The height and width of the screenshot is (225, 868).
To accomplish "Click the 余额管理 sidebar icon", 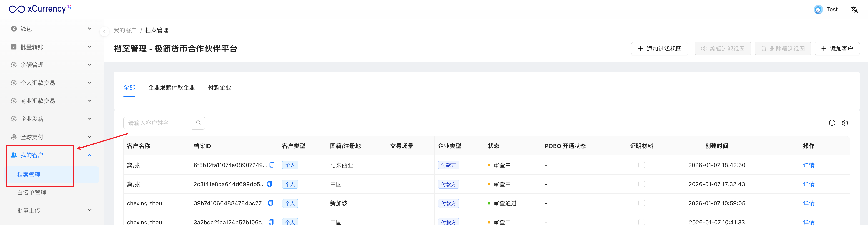I will (x=14, y=65).
